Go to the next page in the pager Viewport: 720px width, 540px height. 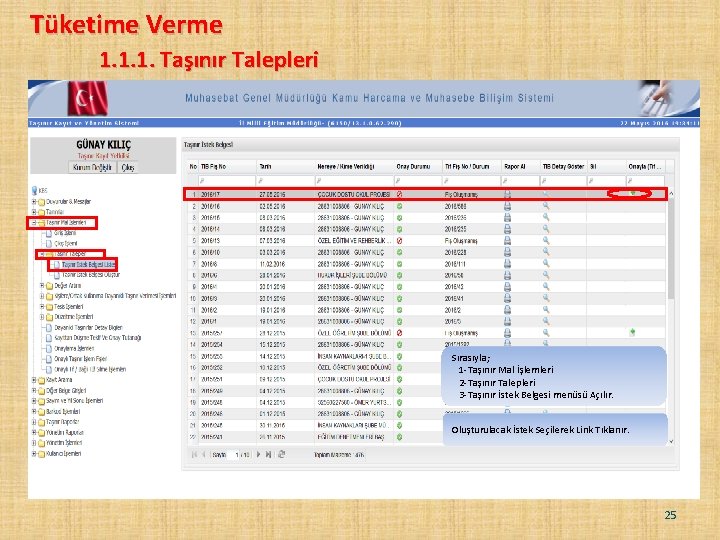pos(258,454)
